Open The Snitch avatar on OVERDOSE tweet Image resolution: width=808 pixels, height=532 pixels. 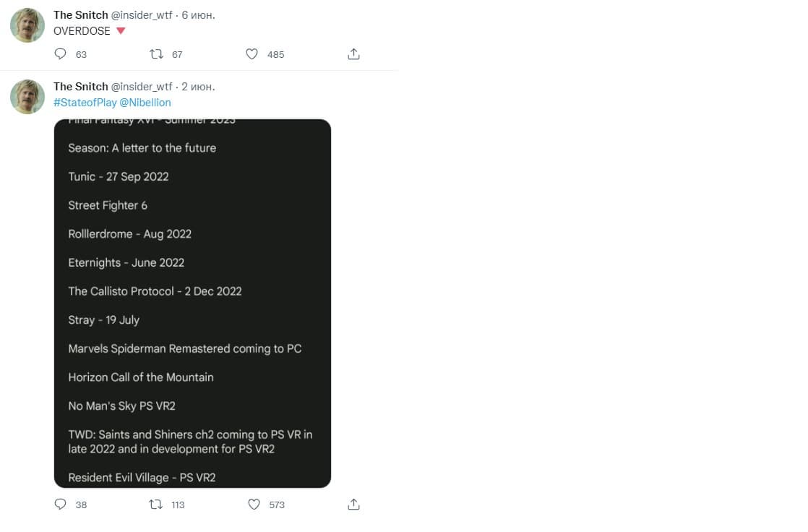27,26
